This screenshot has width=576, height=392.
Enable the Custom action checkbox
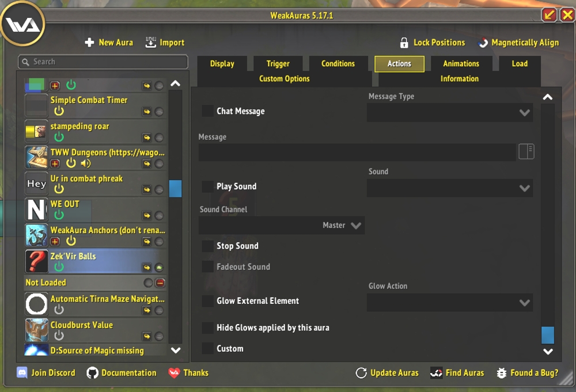(207, 348)
